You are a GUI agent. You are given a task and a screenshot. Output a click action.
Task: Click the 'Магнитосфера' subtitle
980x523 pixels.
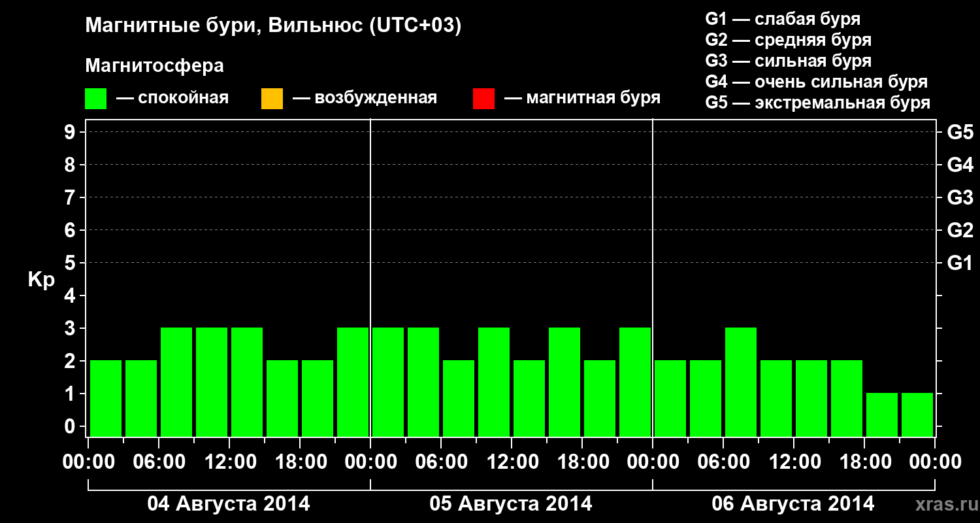pyautogui.click(x=155, y=66)
